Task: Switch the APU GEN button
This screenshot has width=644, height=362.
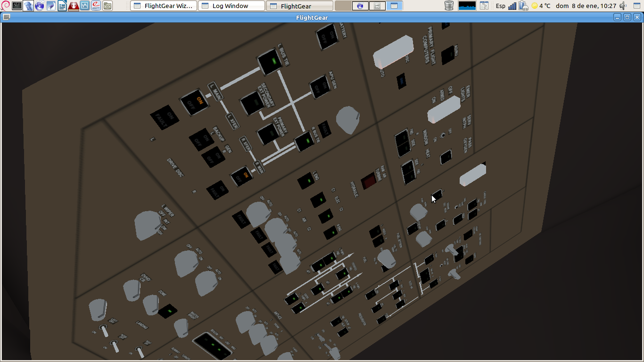Action: coord(320,87)
